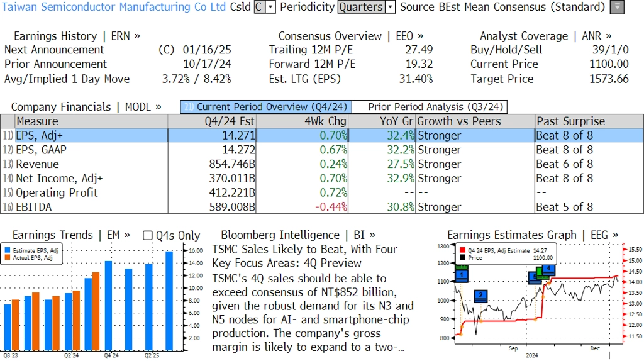Click the Buy/Hold/Sell value 39/1/0
This screenshot has height=361, width=644.
click(610, 50)
